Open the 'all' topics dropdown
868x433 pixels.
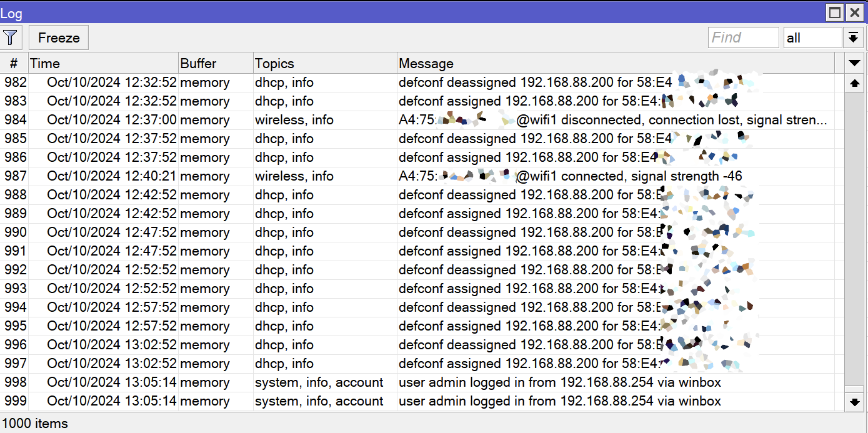click(x=813, y=37)
